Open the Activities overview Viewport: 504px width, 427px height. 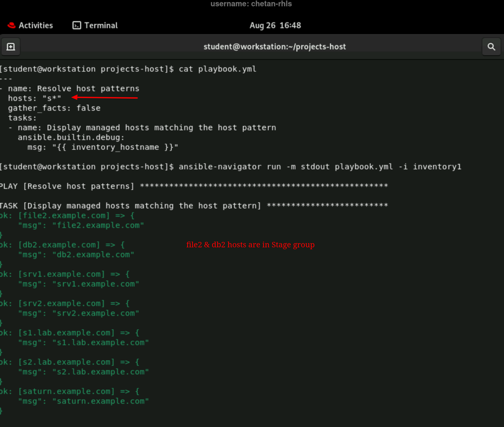[35, 25]
